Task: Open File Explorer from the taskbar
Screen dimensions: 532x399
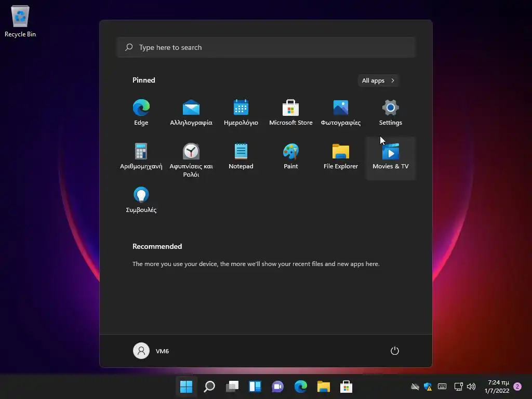Action: pos(323,387)
